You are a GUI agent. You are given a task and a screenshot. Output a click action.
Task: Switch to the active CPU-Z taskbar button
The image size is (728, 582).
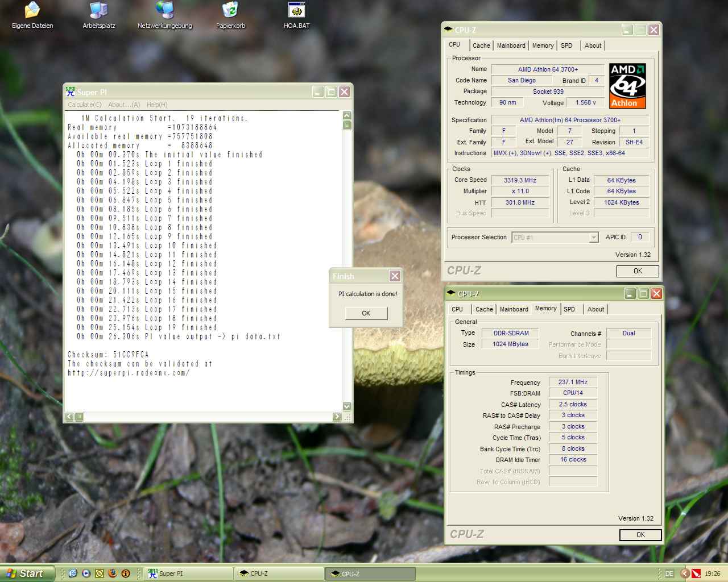click(370, 573)
